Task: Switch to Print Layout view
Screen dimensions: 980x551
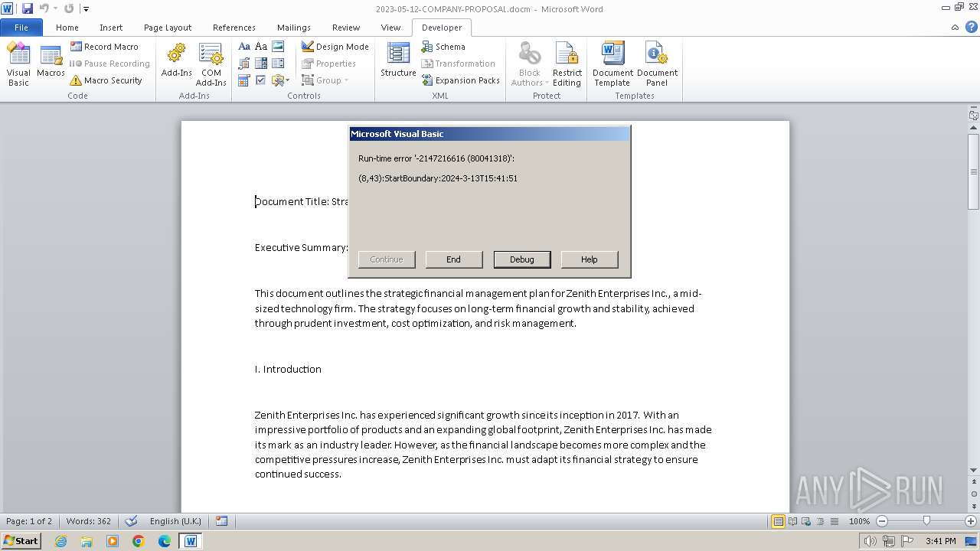Action: (x=778, y=521)
